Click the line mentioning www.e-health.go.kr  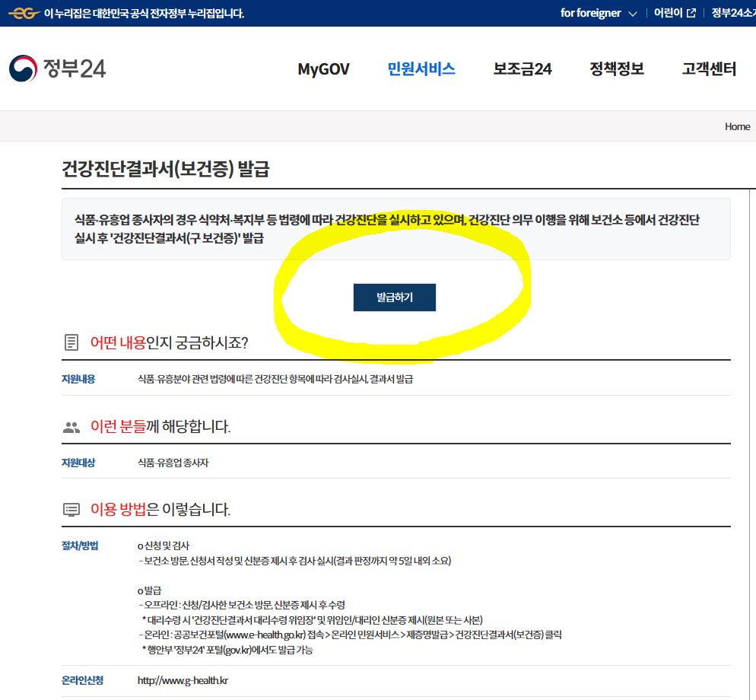click(x=350, y=635)
